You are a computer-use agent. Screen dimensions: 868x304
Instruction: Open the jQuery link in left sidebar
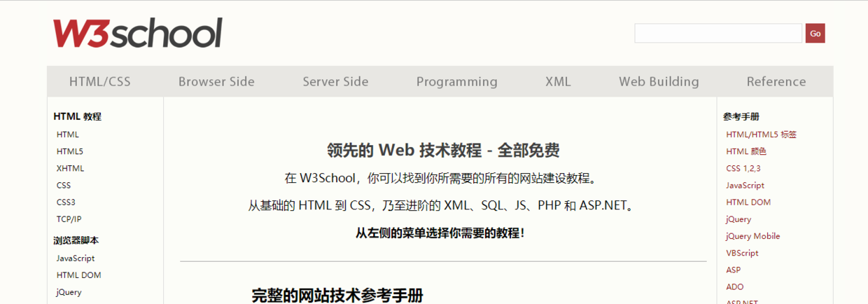point(69,292)
